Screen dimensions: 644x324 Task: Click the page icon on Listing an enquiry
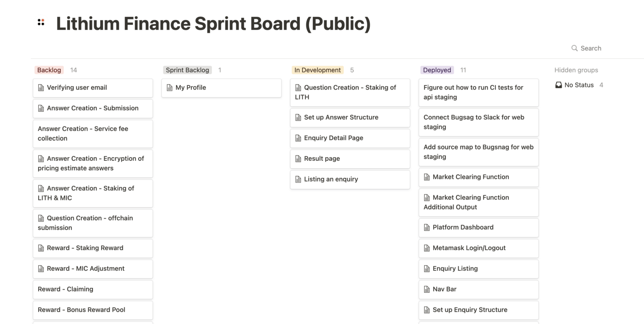(298, 180)
